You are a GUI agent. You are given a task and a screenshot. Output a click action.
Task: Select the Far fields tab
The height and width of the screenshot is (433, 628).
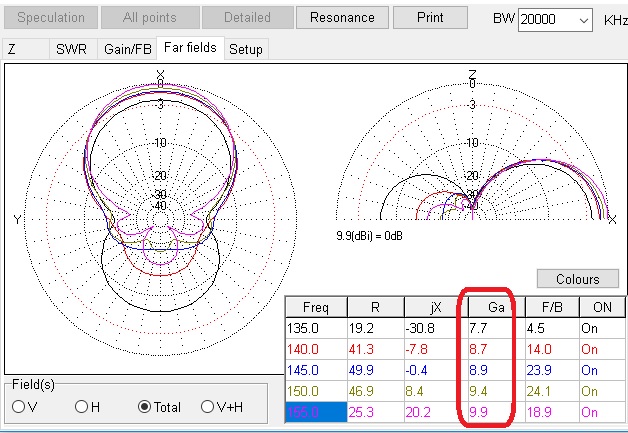[190, 48]
